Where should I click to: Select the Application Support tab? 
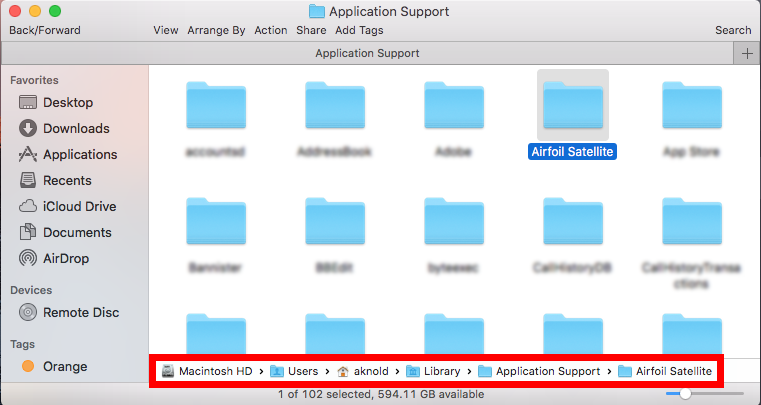tap(367, 53)
